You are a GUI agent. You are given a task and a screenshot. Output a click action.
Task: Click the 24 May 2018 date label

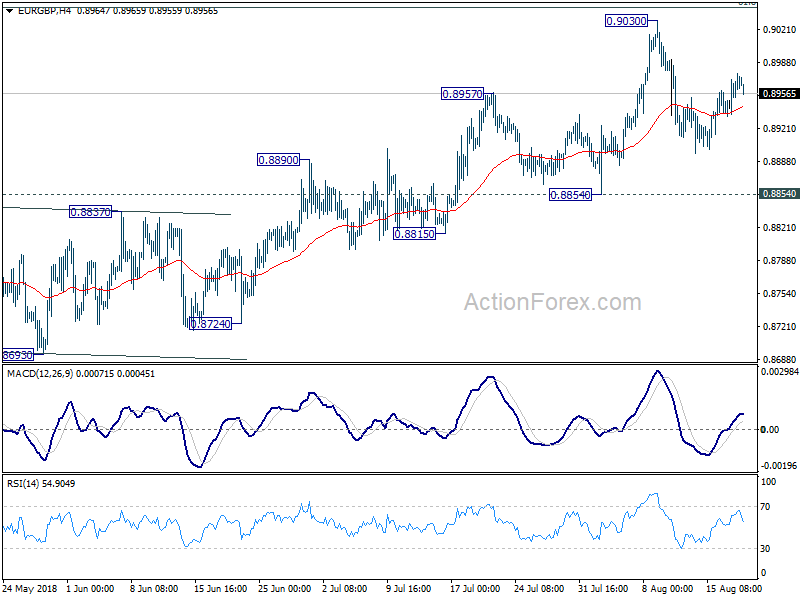click(30, 589)
